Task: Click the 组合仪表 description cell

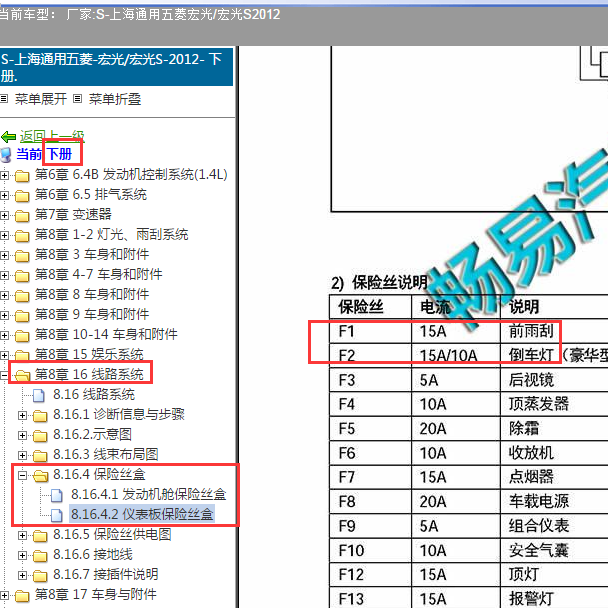Action: pos(554,526)
